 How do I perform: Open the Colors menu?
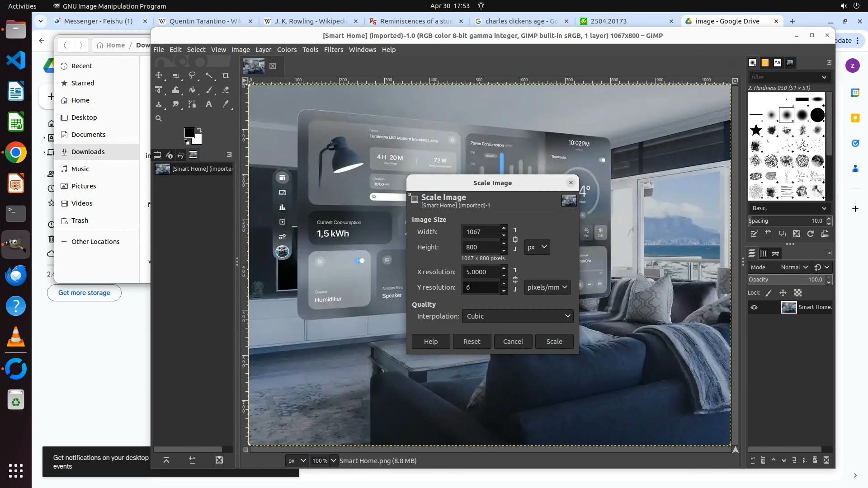tap(287, 50)
